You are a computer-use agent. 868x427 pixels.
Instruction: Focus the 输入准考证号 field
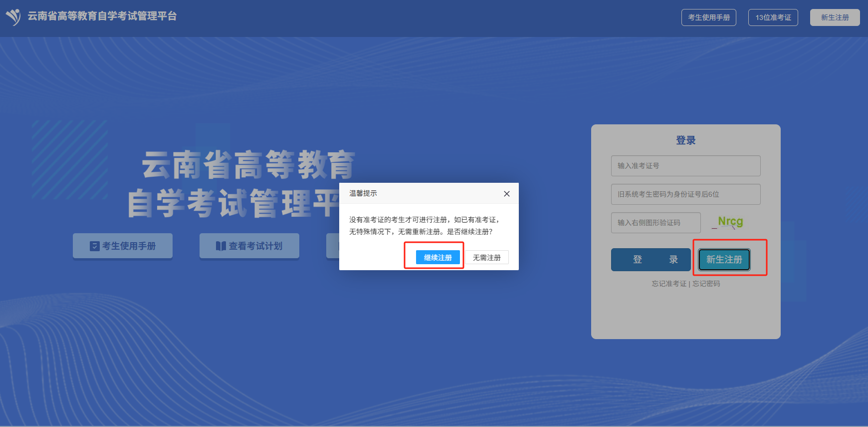click(x=686, y=166)
